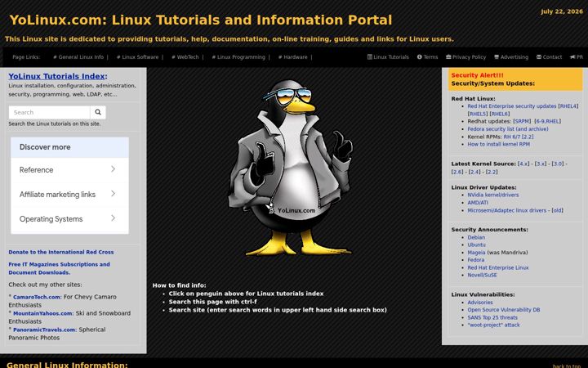588x368 pixels.
Task: Click the search magnifier icon button
Action: pos(98,112)
